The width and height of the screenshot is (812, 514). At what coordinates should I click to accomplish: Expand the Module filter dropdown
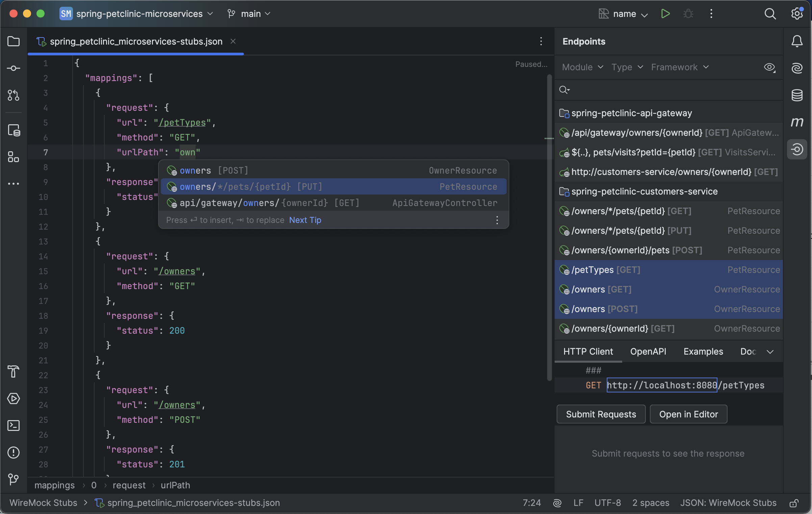582,67
